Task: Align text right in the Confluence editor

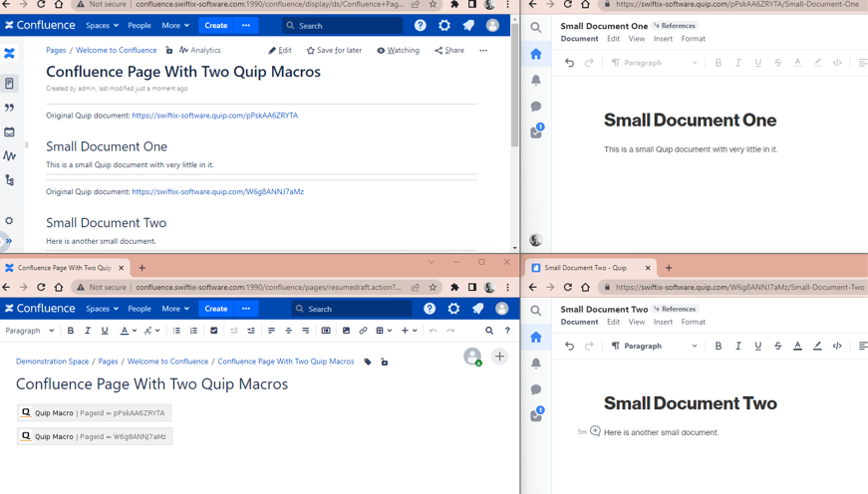Action: tap(306, 331)
